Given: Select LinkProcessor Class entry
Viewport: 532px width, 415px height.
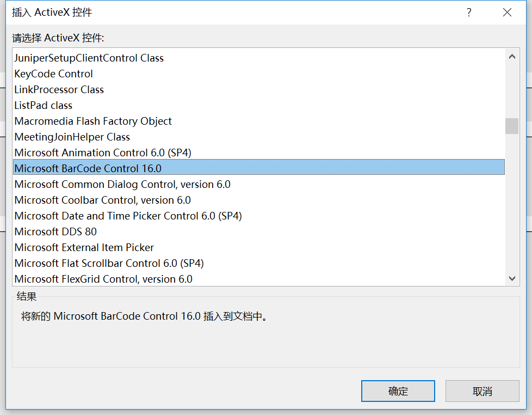Looking at the screenshot, I should click(259, 90).
